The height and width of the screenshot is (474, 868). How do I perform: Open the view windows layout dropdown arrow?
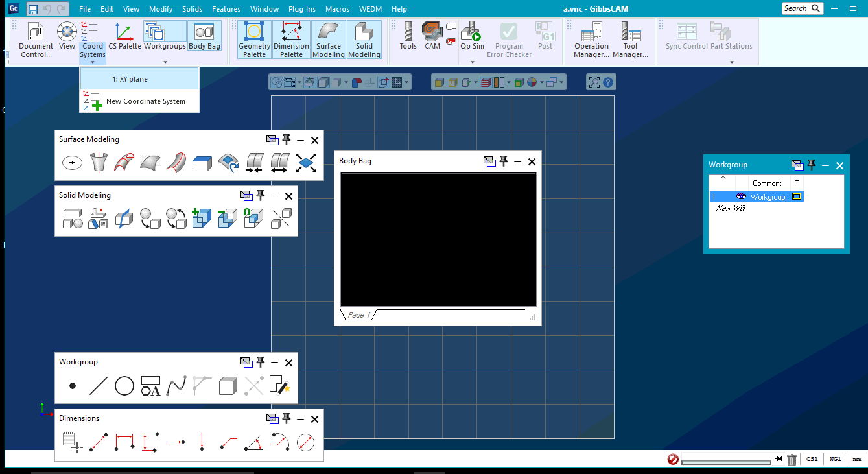pyautogui.click(x=562, y=82)
